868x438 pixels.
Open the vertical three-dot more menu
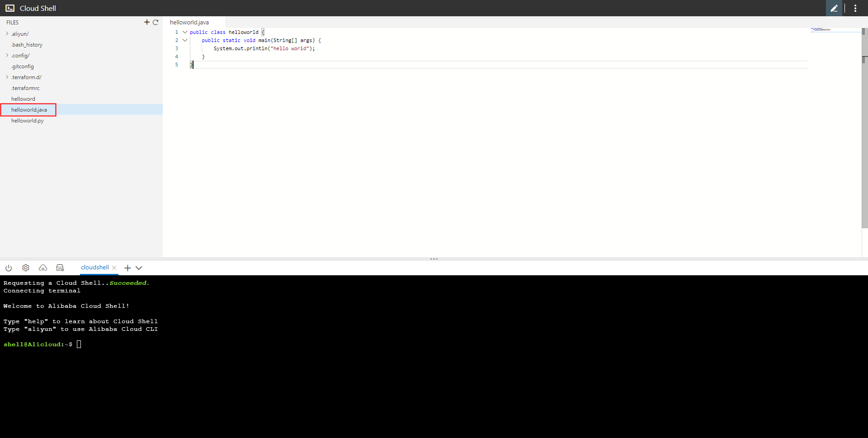[x=855, y=8]
